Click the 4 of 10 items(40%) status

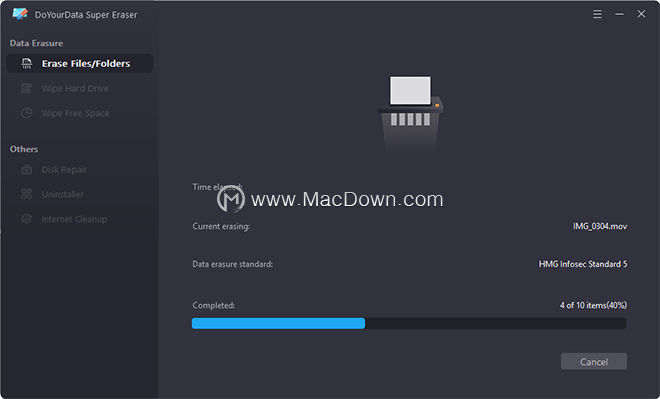pos(593,305)
